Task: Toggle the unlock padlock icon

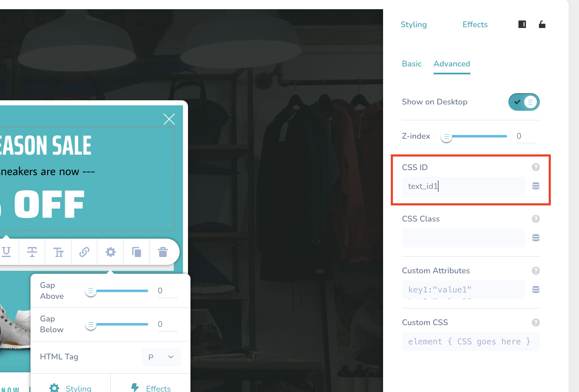Action: (x=542, y=24)
